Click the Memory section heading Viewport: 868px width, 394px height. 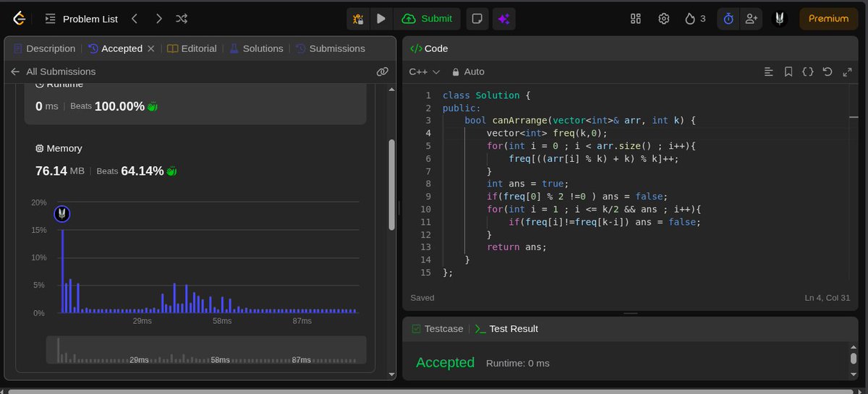click(59, 148)
